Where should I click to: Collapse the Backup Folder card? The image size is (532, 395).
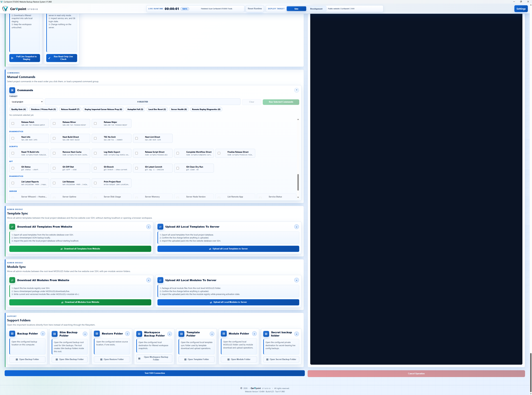point(43,334)
